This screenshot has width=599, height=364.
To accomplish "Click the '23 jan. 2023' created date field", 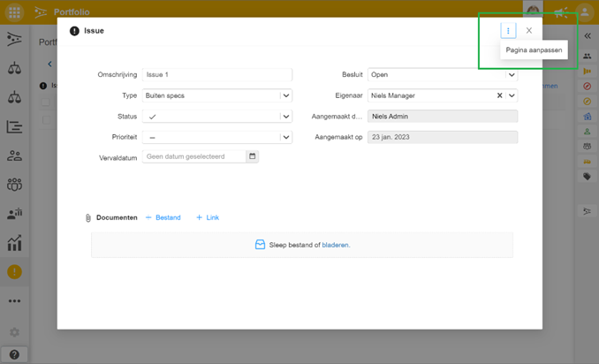I will click(x=443, y=137).
